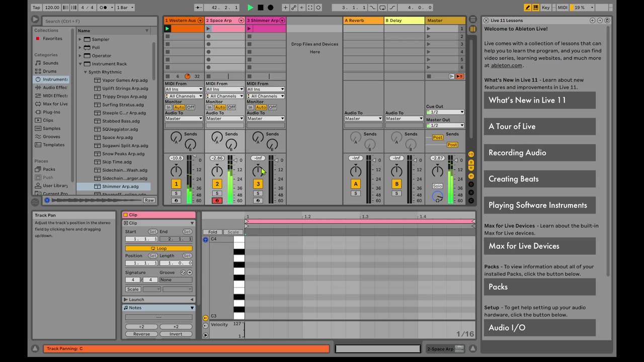Open track 2 All Channels dropdown

tap(224, 96)
